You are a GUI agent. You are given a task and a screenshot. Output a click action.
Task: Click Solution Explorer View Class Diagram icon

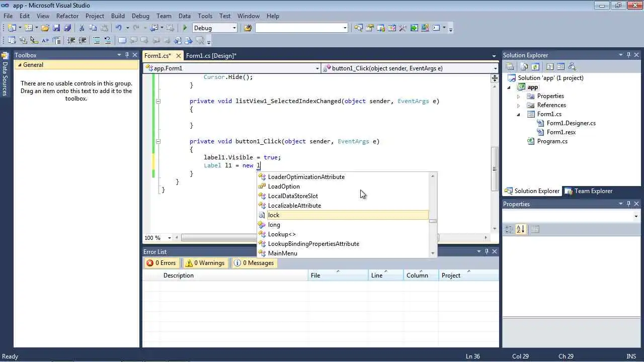point(572,66)
